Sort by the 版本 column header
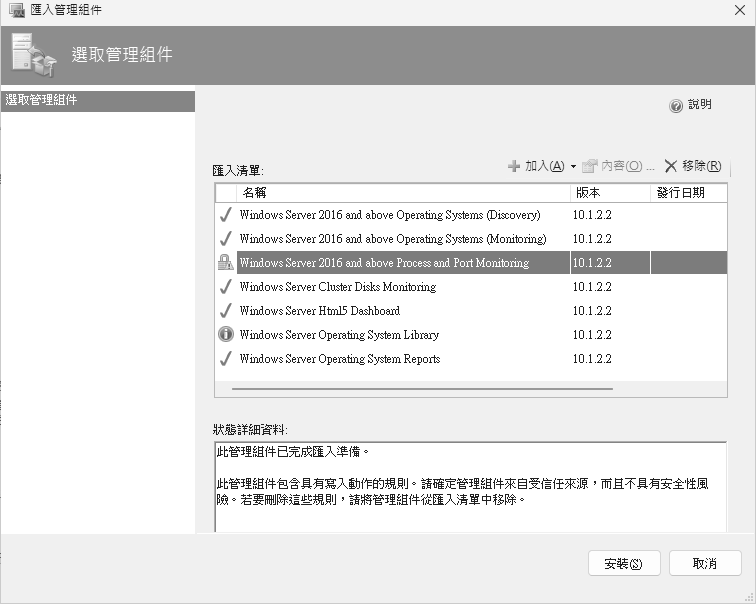 pos(610,193)
